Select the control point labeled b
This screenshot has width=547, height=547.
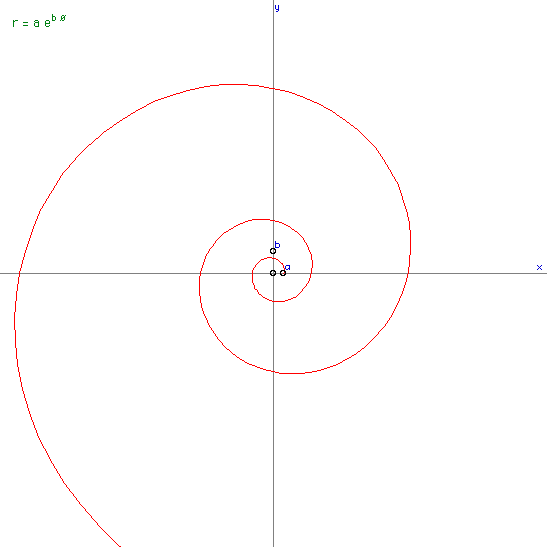pyautogui.click(x=273, y=251)
